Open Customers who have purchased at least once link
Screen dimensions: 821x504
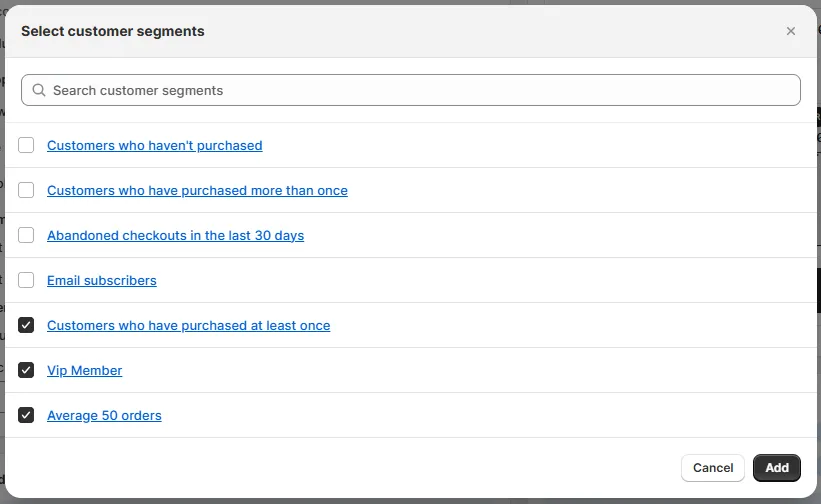point(188,325)
